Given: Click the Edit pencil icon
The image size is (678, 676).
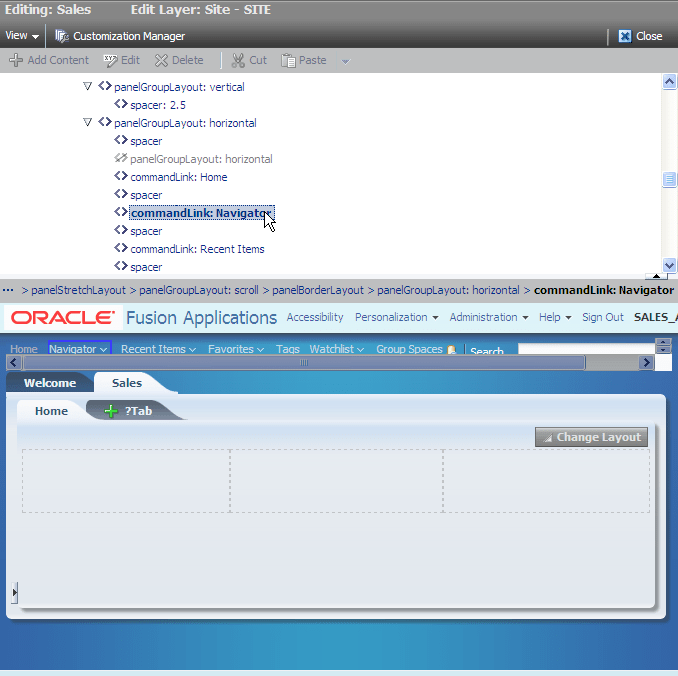Looking at the screenshot, I should pyautogui.click(x=110, y=61).
